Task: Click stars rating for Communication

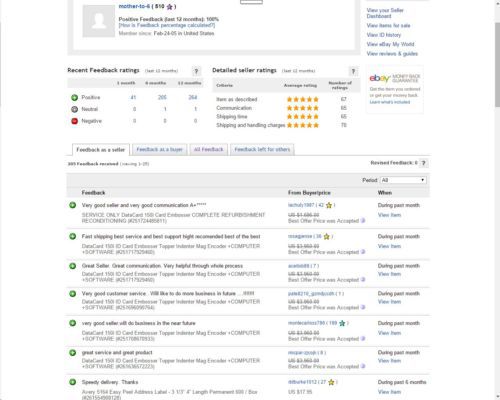Action: (303, 108)
